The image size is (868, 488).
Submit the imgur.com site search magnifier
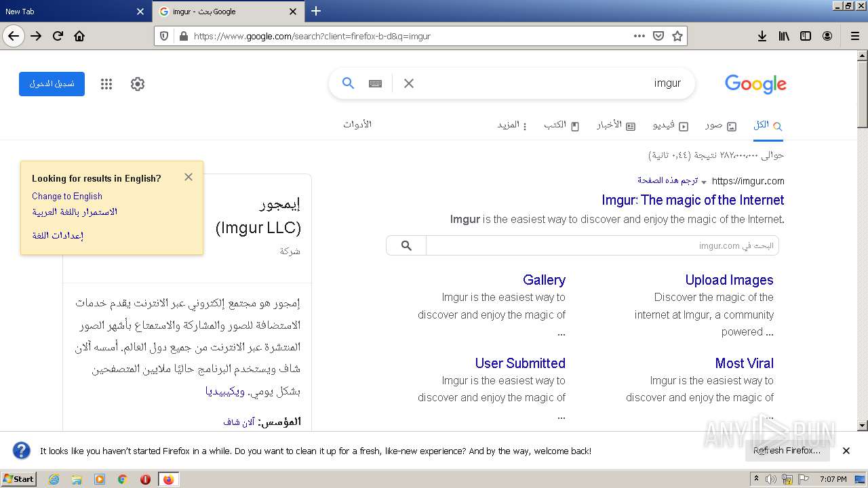[x=406, y=245]
